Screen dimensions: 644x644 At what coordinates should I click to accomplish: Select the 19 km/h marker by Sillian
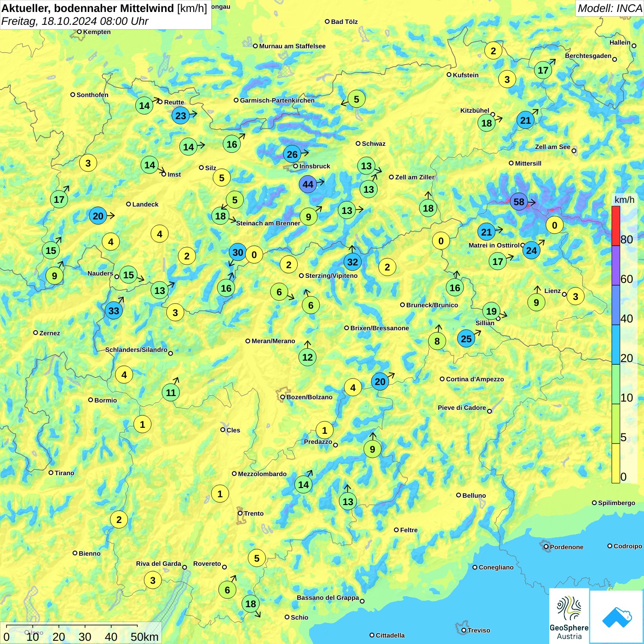[x=491, y=311]
